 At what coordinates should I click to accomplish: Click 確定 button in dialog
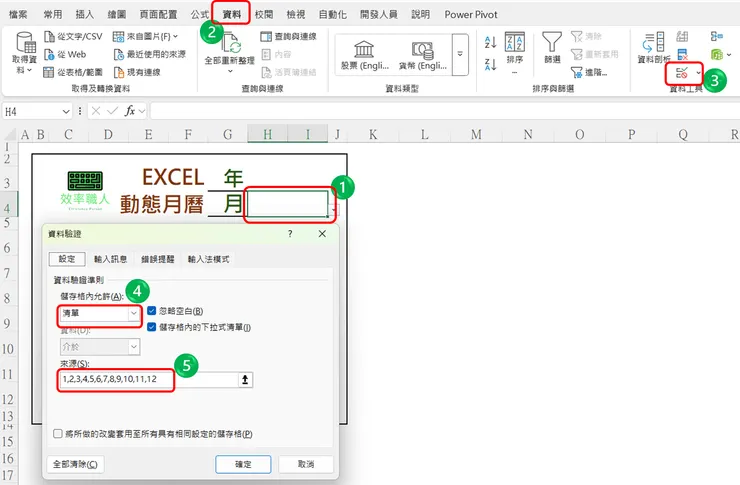pyautogui.click(x=243, y=464)
